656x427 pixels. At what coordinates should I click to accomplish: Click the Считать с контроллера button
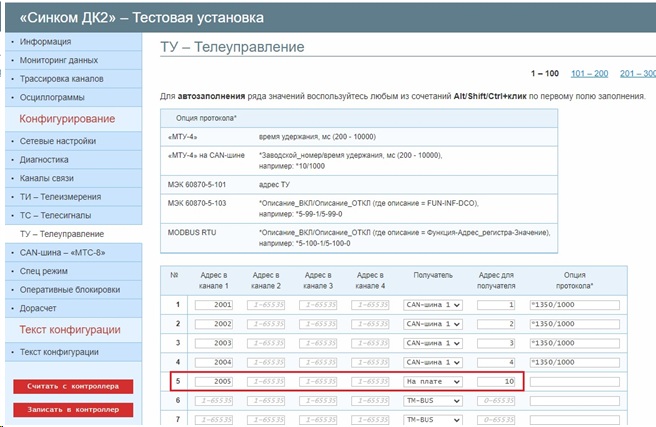click(x=73, y=386)
